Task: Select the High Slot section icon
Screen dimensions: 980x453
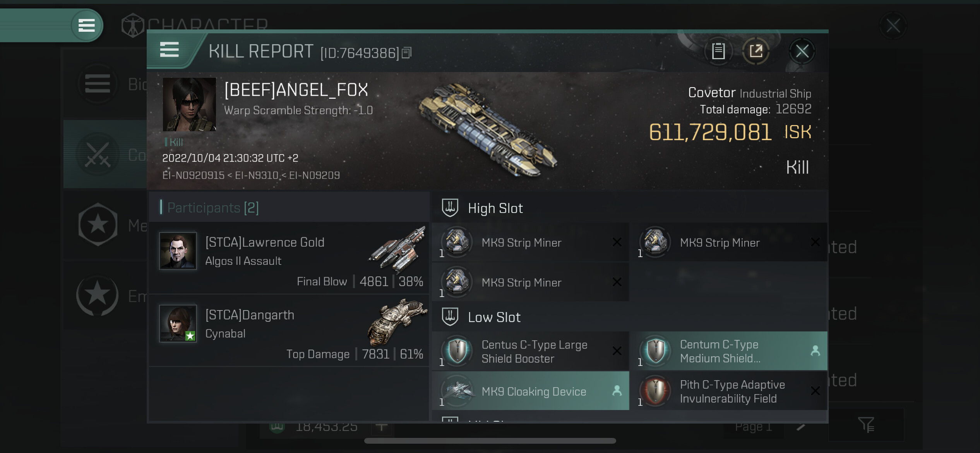Action: pos(450,208)
